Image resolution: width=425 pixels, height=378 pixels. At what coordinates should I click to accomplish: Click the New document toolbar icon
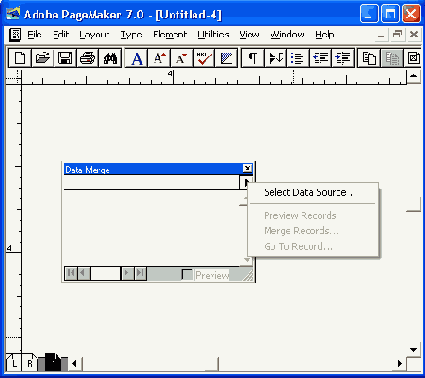point(20,58)
